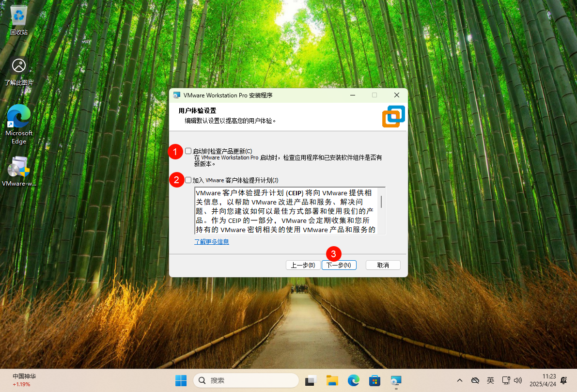Click the 用户体验设置 heading text
The height and width of the screenshot is (392, 577).
[197, 110]
